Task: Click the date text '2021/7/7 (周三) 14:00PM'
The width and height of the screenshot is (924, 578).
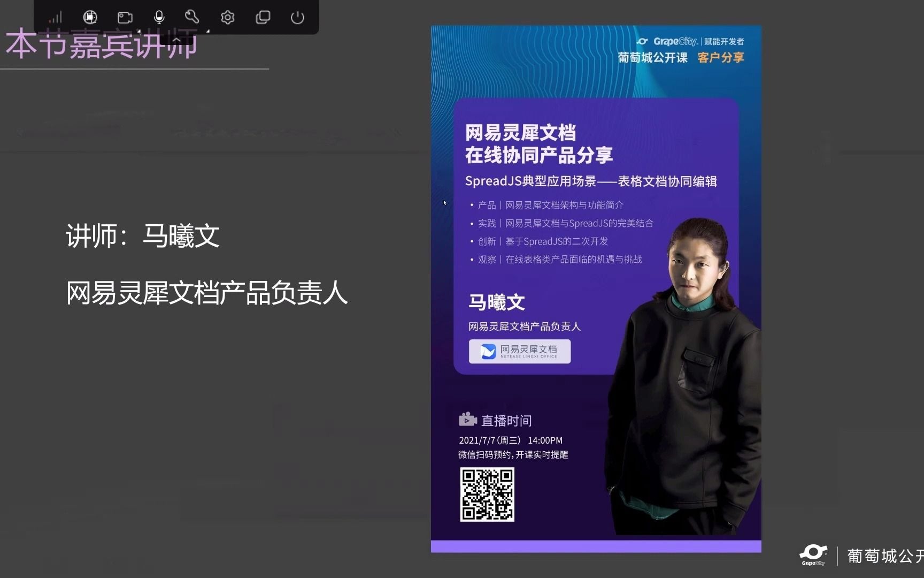Action: pos(511,440)
